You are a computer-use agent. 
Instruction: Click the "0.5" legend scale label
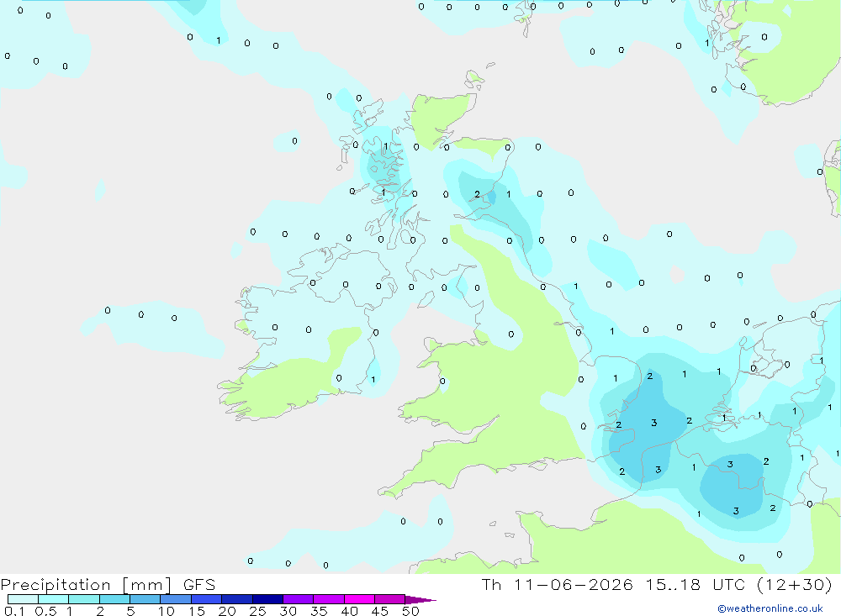(45, 611)
